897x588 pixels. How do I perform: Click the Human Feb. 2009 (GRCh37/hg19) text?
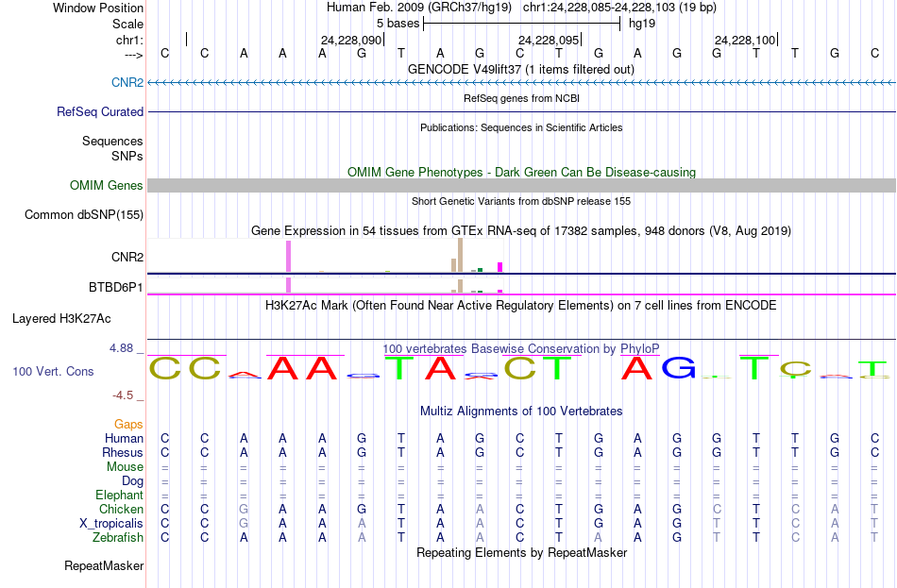coord(418,8)
